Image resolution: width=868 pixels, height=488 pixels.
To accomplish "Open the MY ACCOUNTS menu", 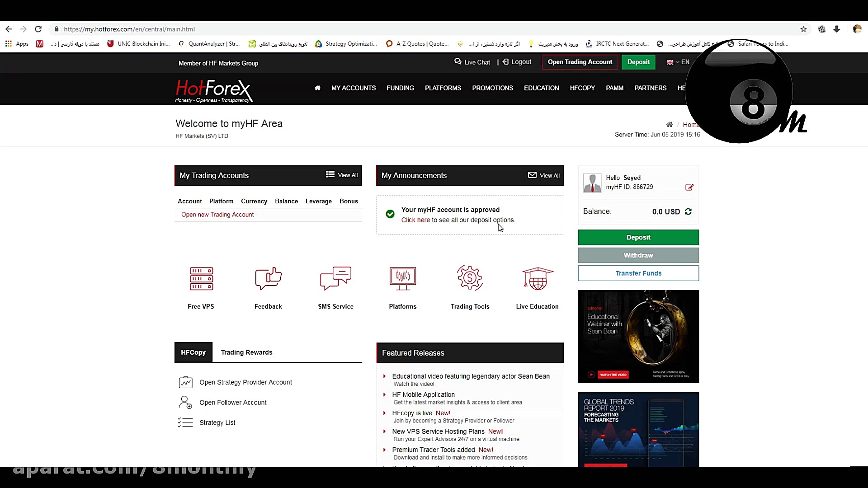I will pos(354,88).
